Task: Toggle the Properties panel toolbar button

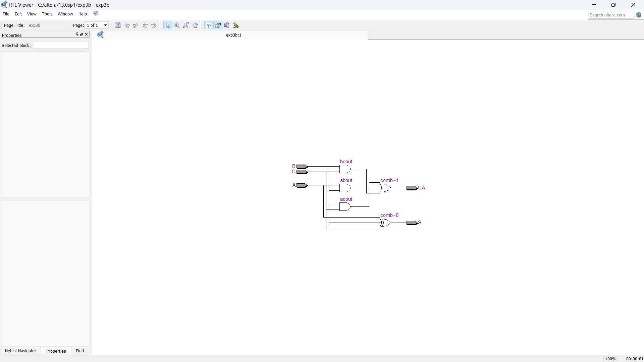Action: 218,25
